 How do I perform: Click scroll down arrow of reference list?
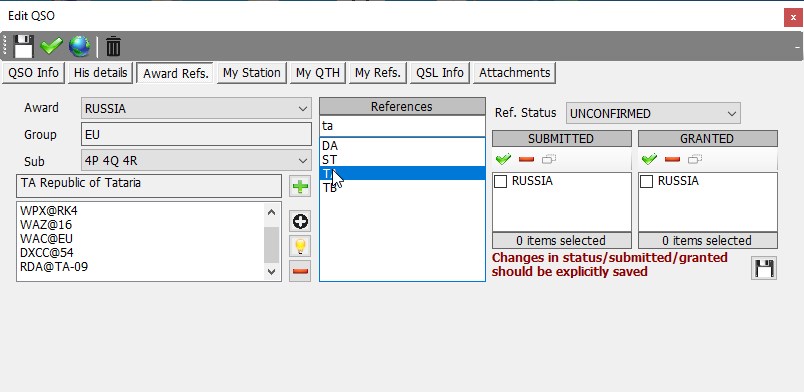click(272, 272)
